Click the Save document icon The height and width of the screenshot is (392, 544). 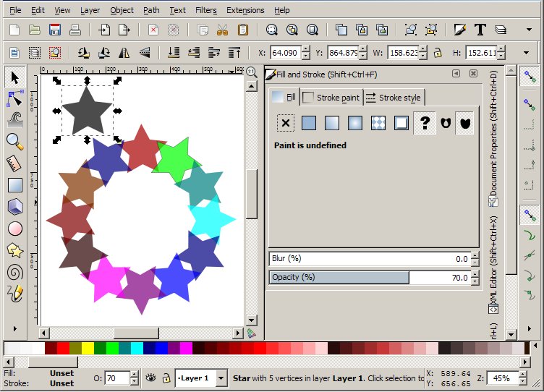pyautogui.click(x=54, y=30)
